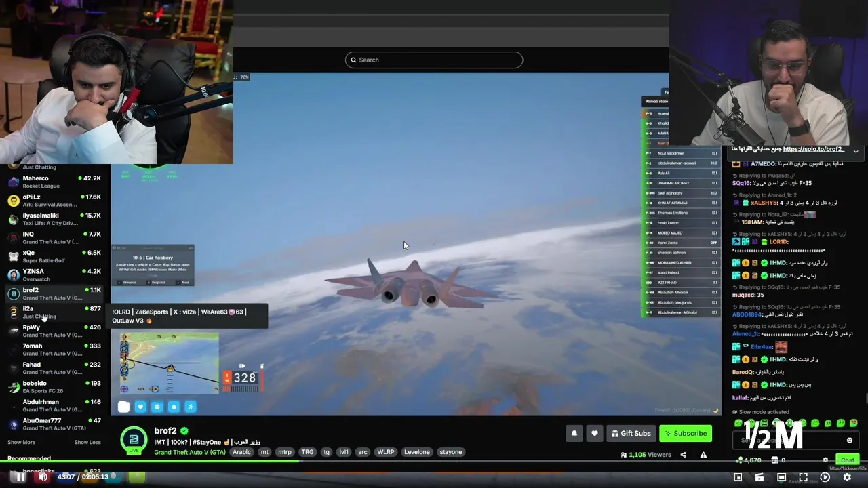Image resolution: width=868 pixels, height=488 pixels.
Task: Click the clip creation icon left of theater
Action: pyautogui.click(x=759, y=477)
